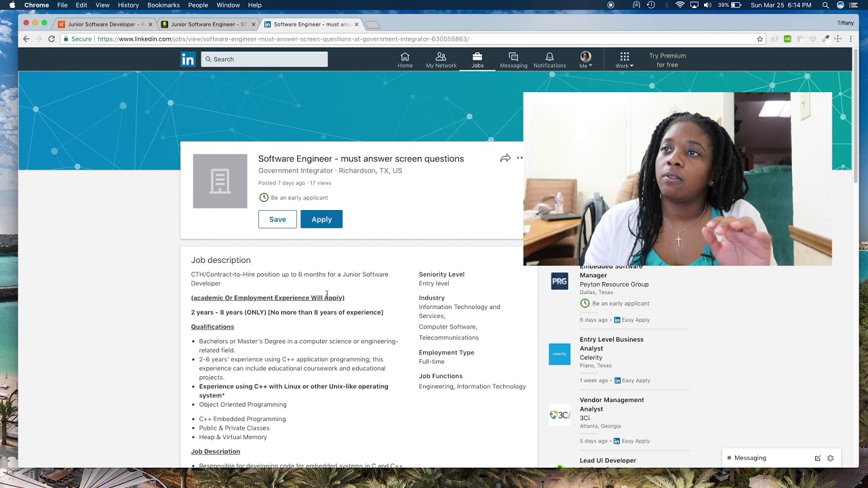This screenshot has height=488, width=868.
Task: Click the Tiffany Chrome profile button
Action: [845, 22]
